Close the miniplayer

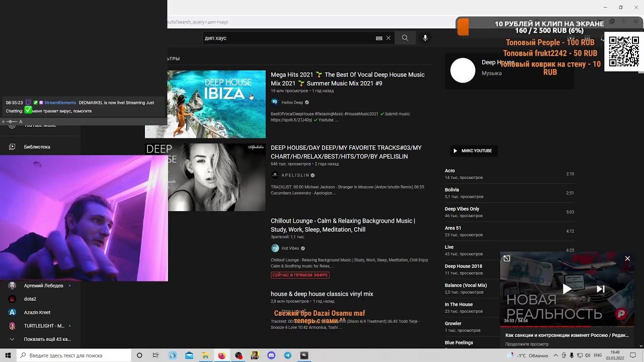(627, 258)
